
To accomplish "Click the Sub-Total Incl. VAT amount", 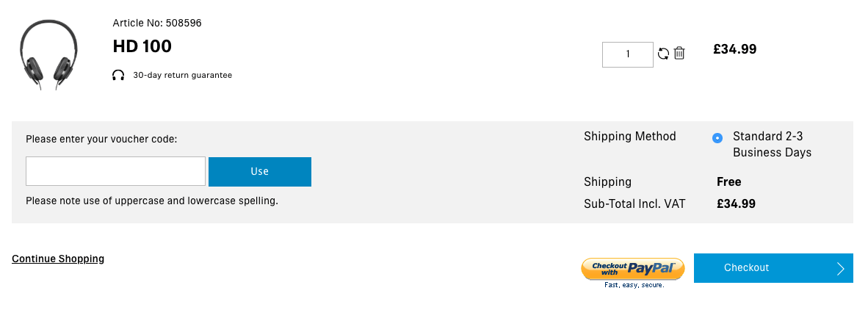I will coord(736,203).
